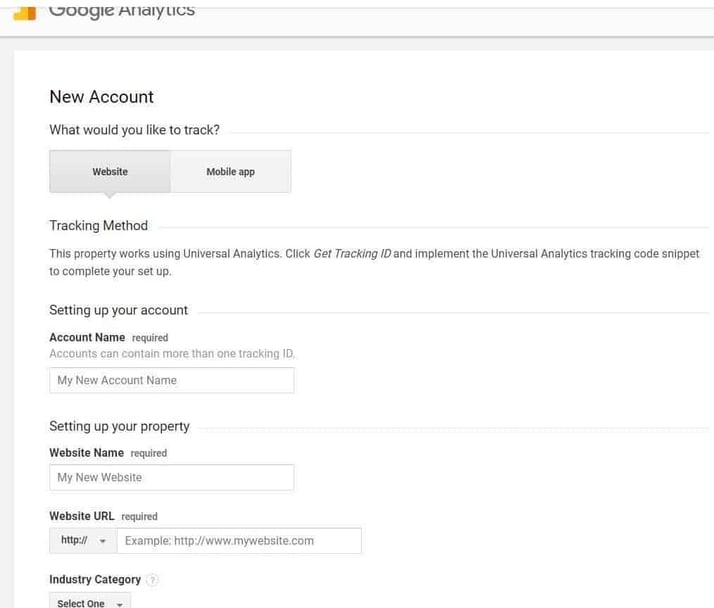Click 'Accounts can contain more than one tracking ID' hint

[x=172, y=354]
